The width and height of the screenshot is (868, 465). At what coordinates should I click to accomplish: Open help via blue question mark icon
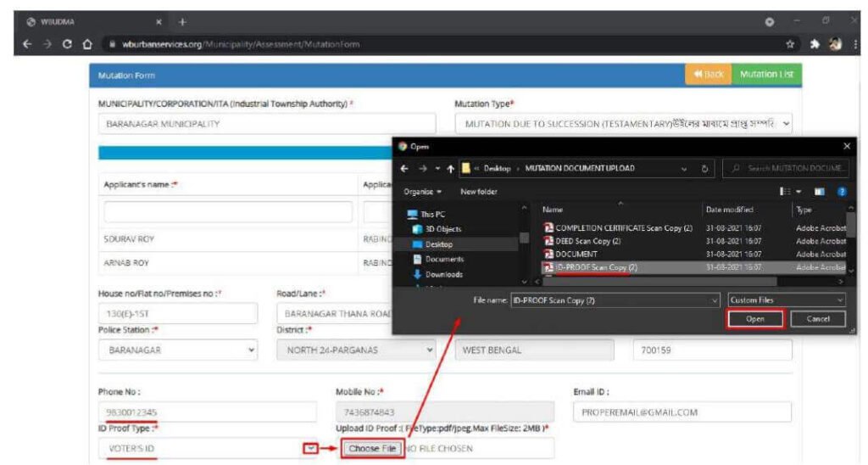click(842, 192)
